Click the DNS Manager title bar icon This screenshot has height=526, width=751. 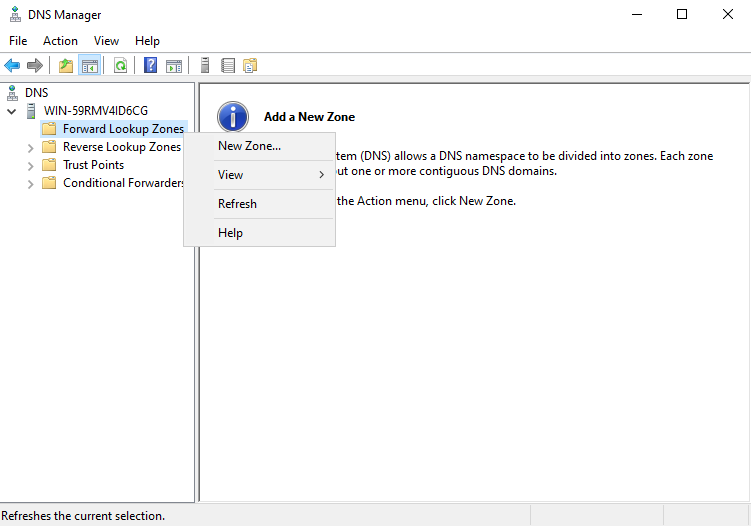15,14
